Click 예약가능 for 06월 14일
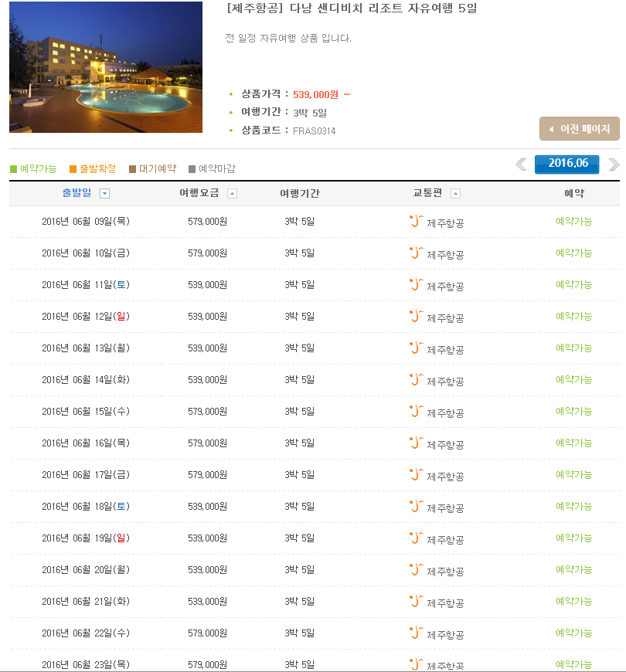 [573, 380]
